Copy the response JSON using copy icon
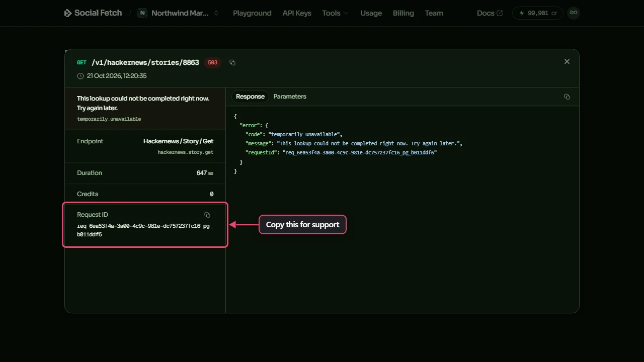Image resolution: width=644 pixels, height=362 pixels. click(x=567, y=97)
